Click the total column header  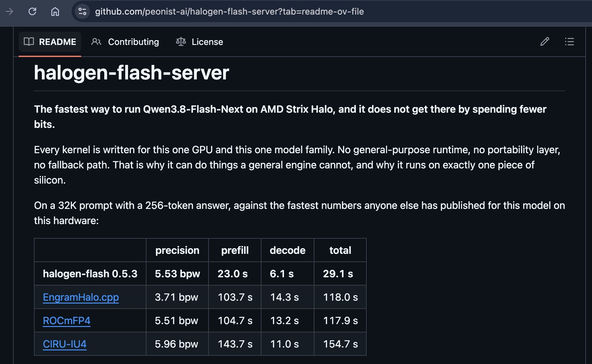(340, 250)
